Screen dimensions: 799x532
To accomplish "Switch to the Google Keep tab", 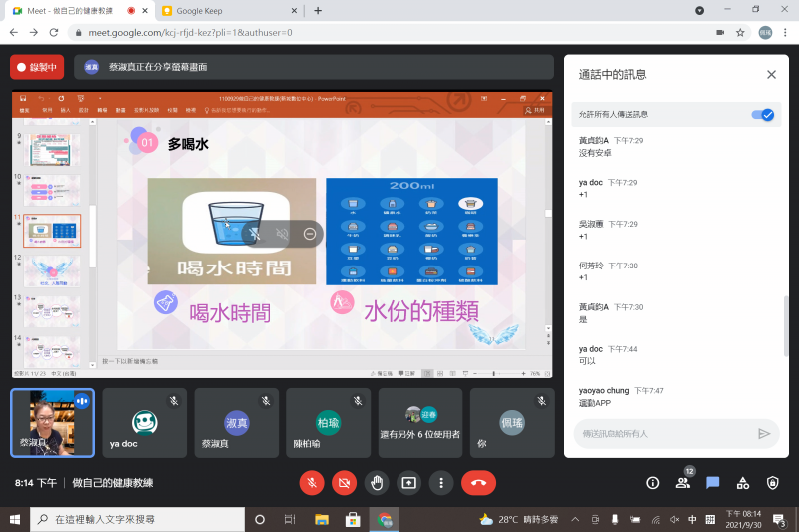I will click(224, 11).
